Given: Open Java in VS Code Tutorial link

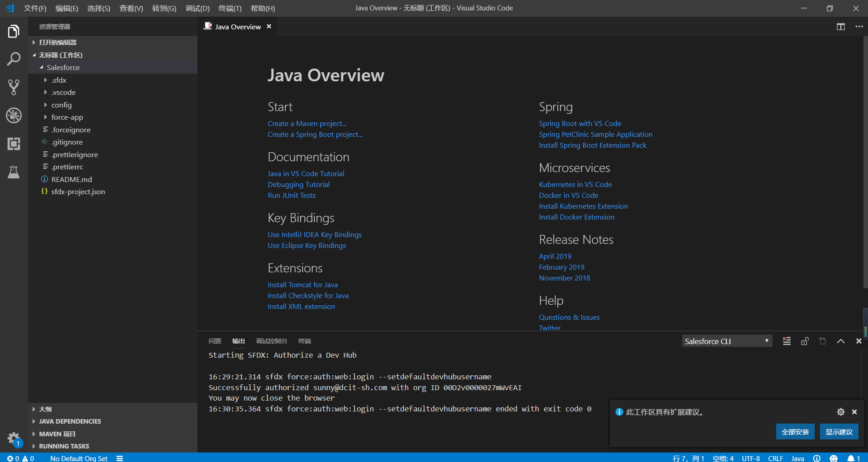Looking at the screenshot, I should [306, 174].
